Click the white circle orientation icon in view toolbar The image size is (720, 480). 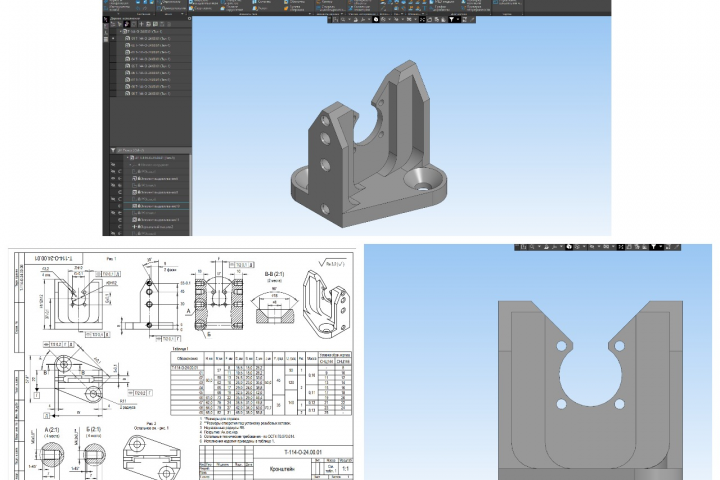pyautogui.click(x=376, y=19)
